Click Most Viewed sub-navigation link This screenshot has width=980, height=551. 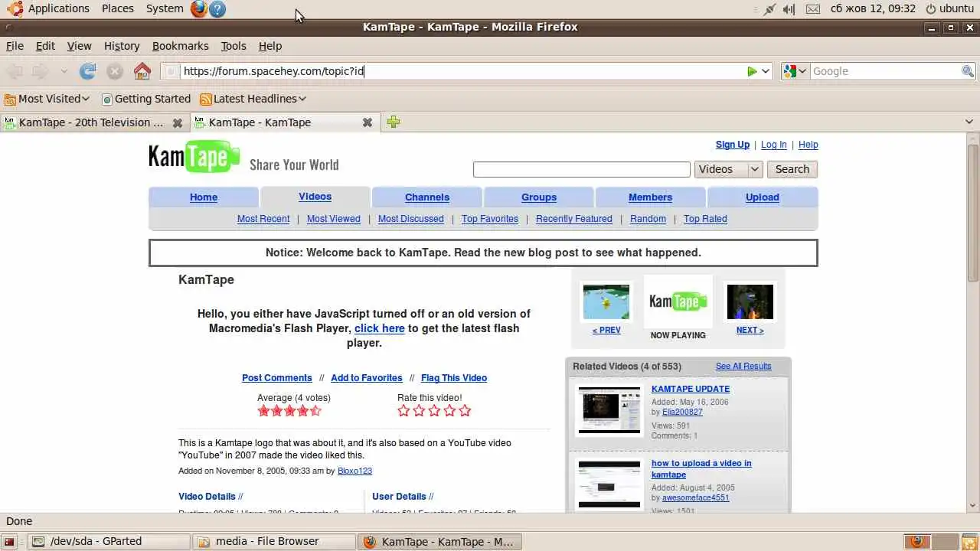coord(334,219)
